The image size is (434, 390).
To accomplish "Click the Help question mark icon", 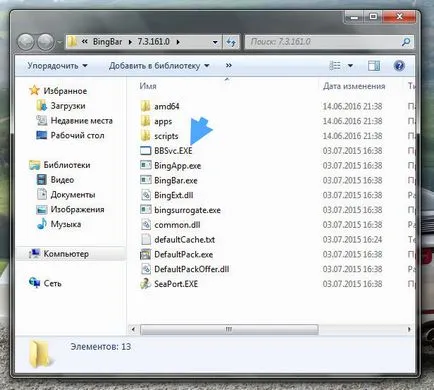I will point(399,66).
